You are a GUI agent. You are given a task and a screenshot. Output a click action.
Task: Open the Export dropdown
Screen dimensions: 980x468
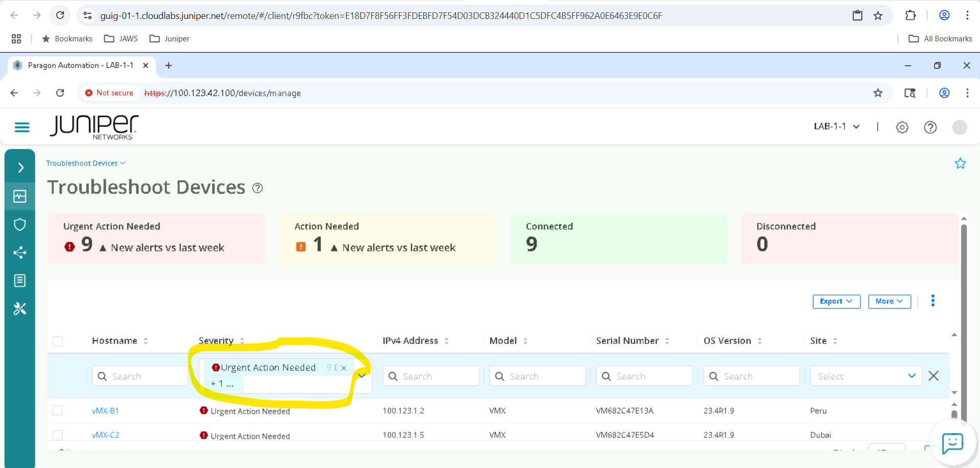[x=836, y=301]
